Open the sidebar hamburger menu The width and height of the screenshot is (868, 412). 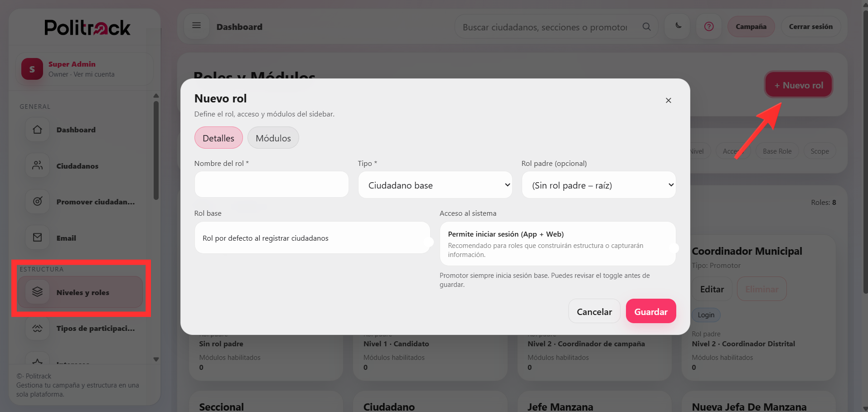pyautogui.click(x=196, y=26)
